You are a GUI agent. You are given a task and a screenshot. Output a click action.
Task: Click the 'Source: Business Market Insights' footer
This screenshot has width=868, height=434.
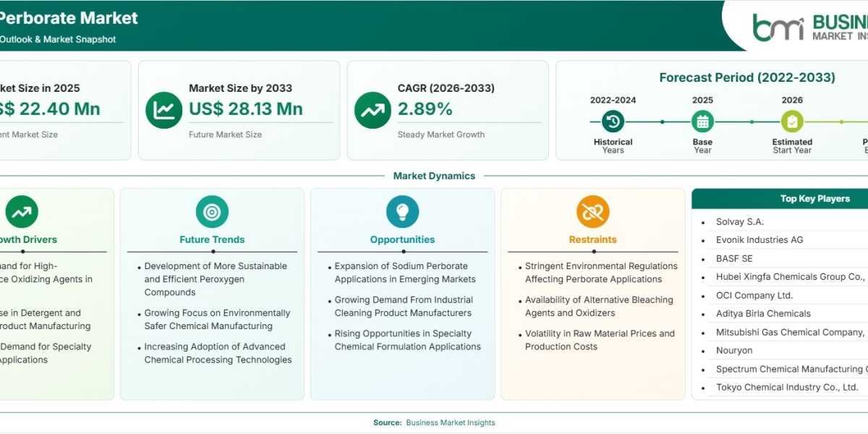coord(434,422)
